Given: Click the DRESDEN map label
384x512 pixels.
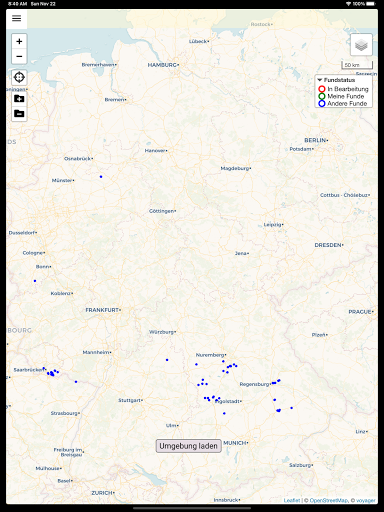Looking at the screenshot, I should 328,245.
